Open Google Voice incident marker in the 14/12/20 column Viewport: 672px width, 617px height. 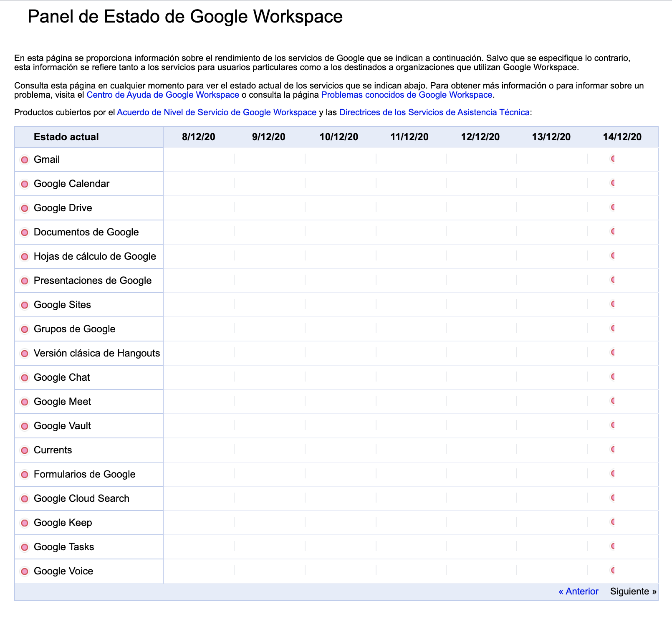click(613, 570)
